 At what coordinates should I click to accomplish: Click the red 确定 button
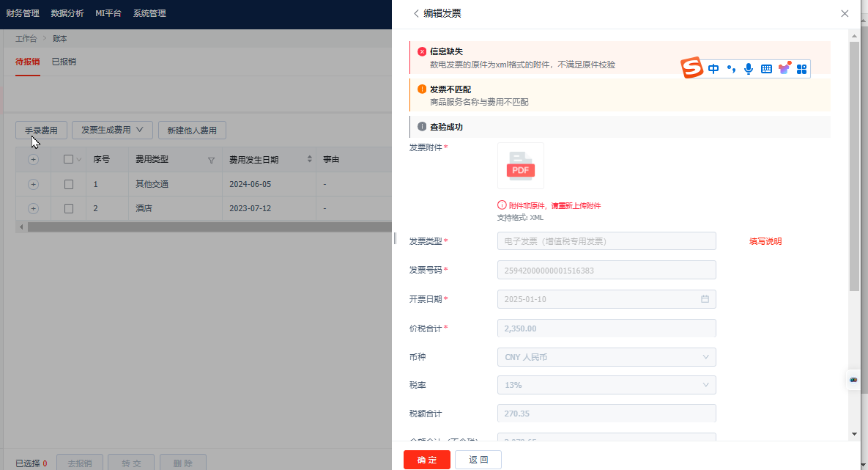(x=427, y=460)
